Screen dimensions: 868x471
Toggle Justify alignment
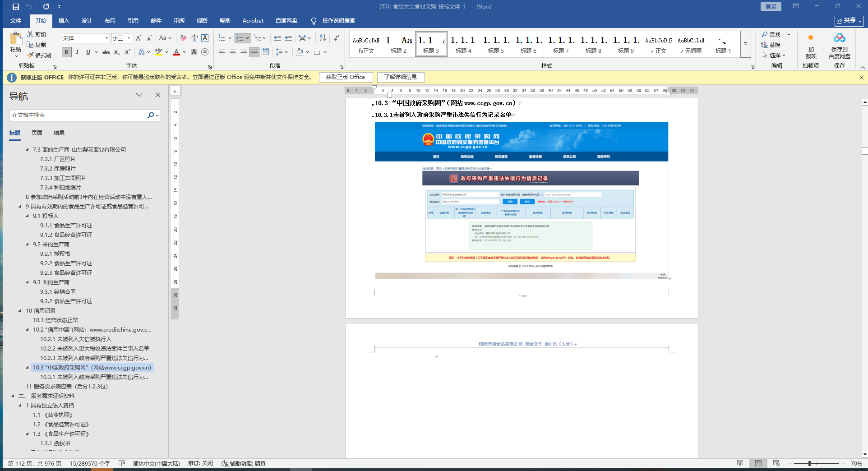click(254, 52)
